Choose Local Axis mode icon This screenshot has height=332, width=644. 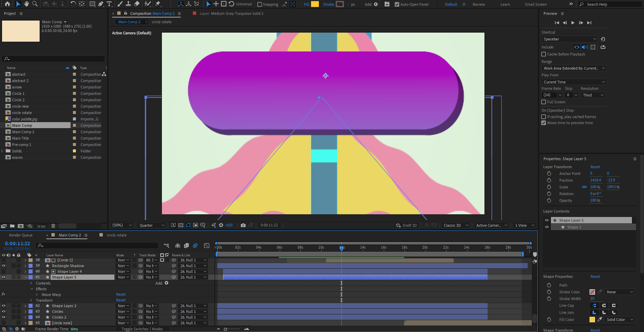(x=181, y=4)
